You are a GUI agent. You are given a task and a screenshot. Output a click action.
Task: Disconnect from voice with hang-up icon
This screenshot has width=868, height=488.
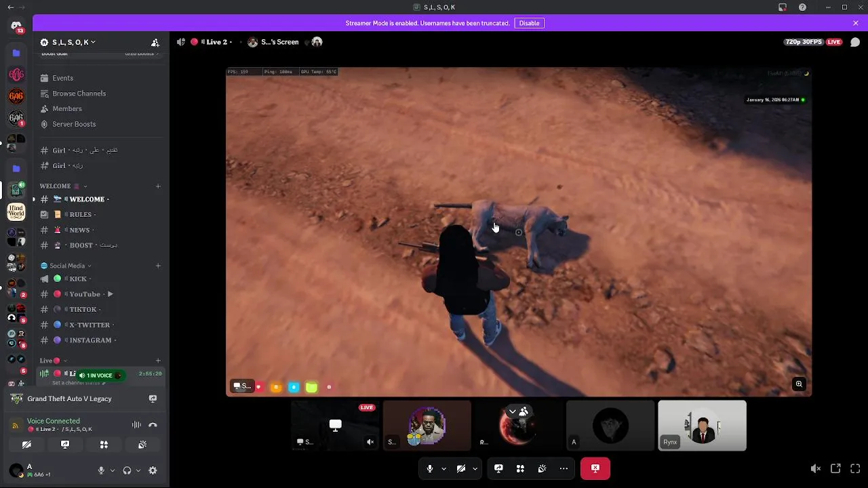click(x=153, y=425)
